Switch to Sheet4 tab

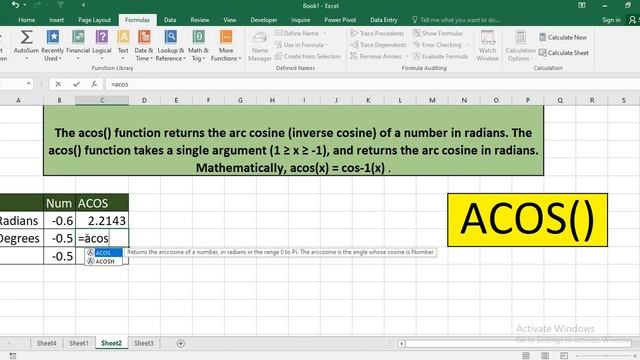tap(47, 343)
